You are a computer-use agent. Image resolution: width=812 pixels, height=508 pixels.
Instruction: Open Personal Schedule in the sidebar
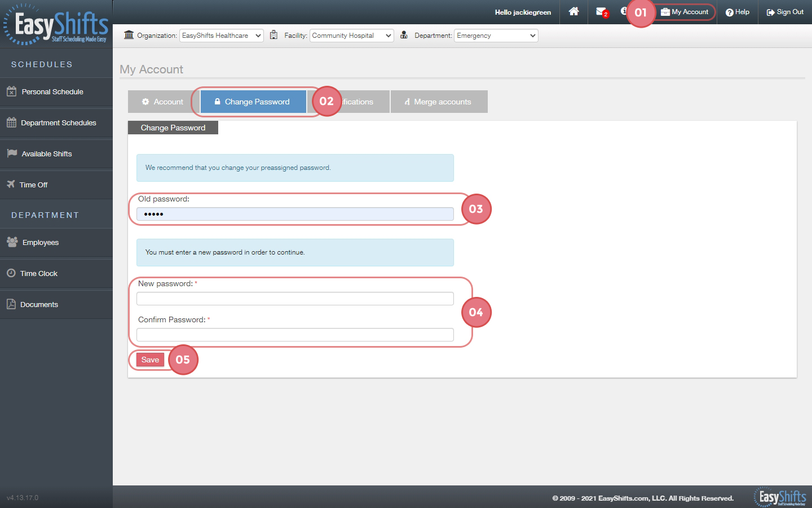click(x=56, y=91)
